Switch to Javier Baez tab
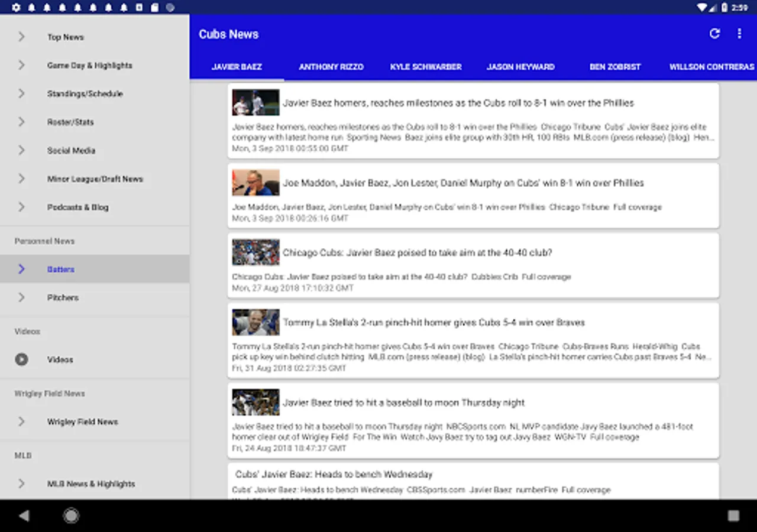Image resolution: width=757 pixels, height=532 pixels. (x=237, y=67)
